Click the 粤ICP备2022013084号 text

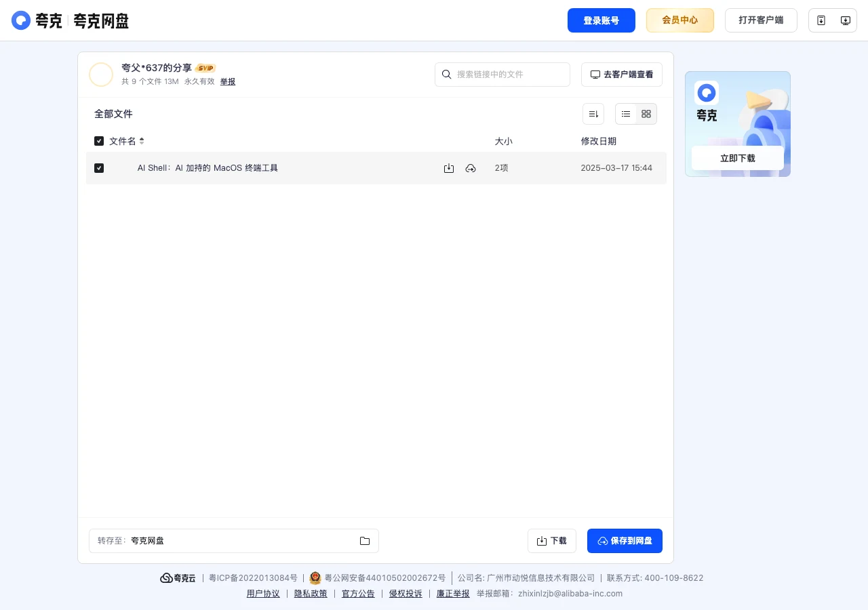253,578
